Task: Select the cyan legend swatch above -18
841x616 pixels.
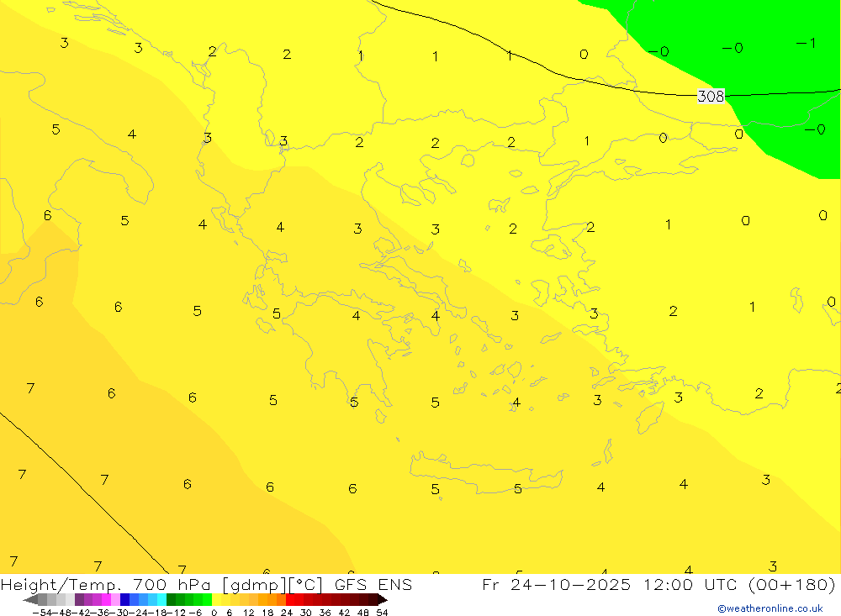Action: 161,599
